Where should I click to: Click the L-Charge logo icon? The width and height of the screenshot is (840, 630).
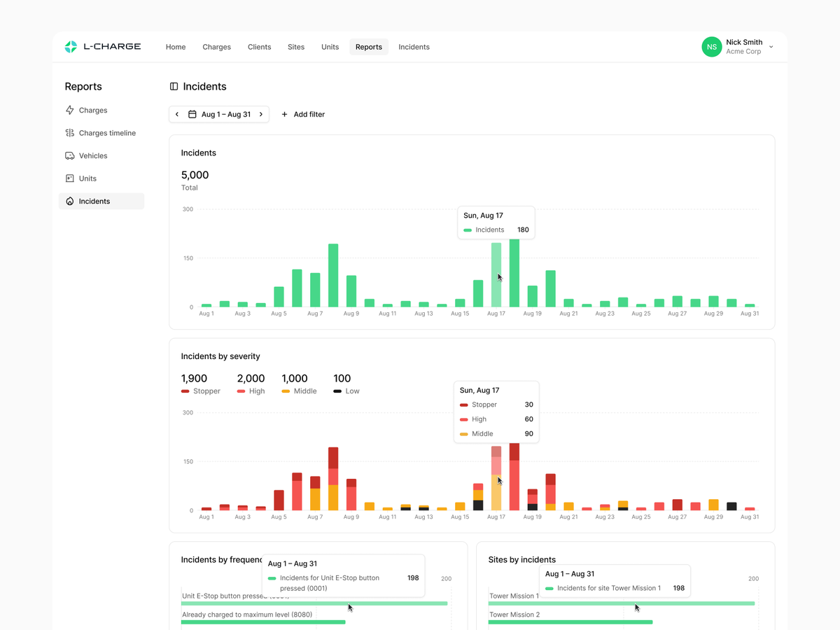[71, 47]
